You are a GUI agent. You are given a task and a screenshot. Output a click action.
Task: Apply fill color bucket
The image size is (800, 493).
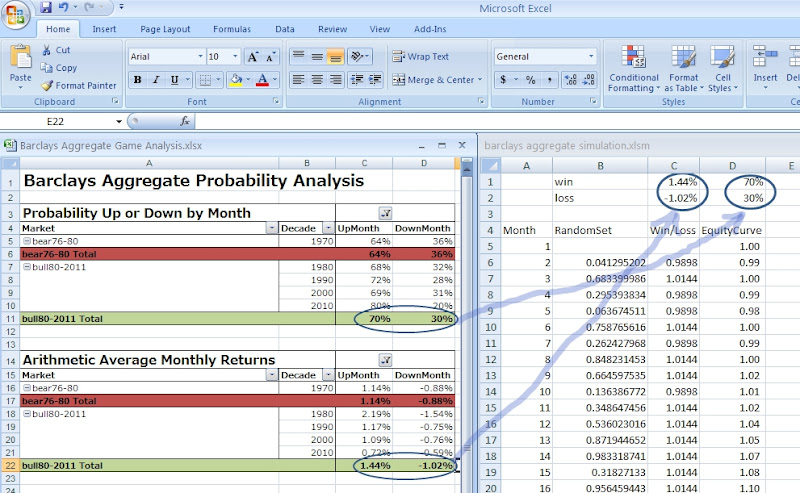pyautogui.click(x=236, y=80)
